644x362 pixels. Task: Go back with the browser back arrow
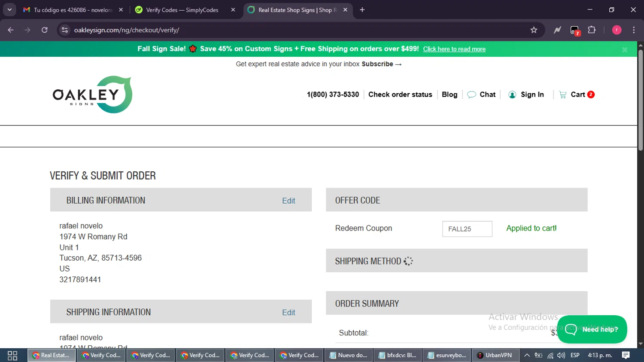[11, 30]
